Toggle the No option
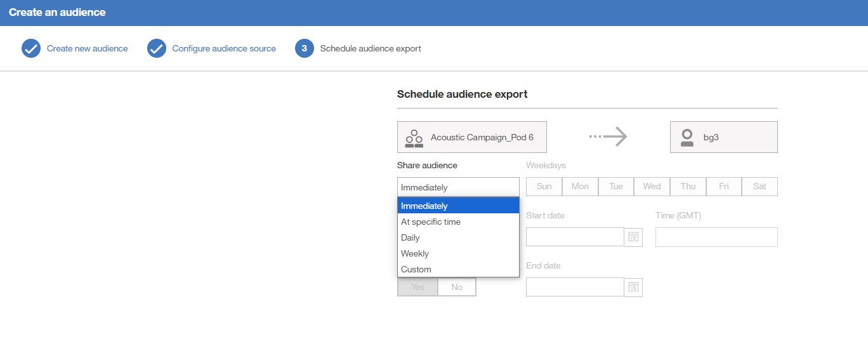868x346 pixels. coord(457,287)
